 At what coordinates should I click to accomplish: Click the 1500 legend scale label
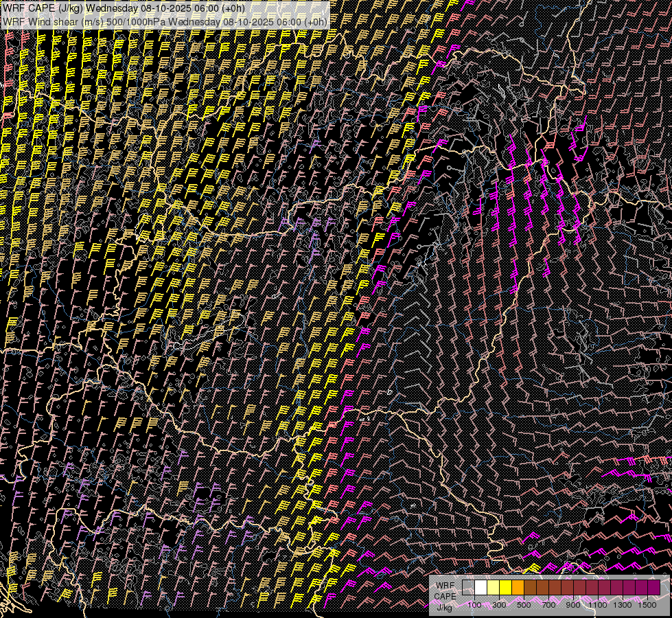point(647,605)
